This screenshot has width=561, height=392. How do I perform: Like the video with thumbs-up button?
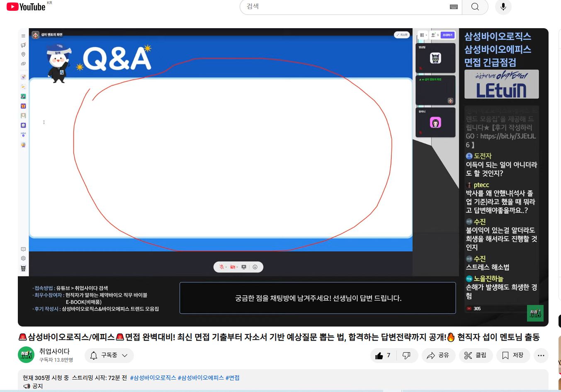pyautogui.click(x=383, y=356)
